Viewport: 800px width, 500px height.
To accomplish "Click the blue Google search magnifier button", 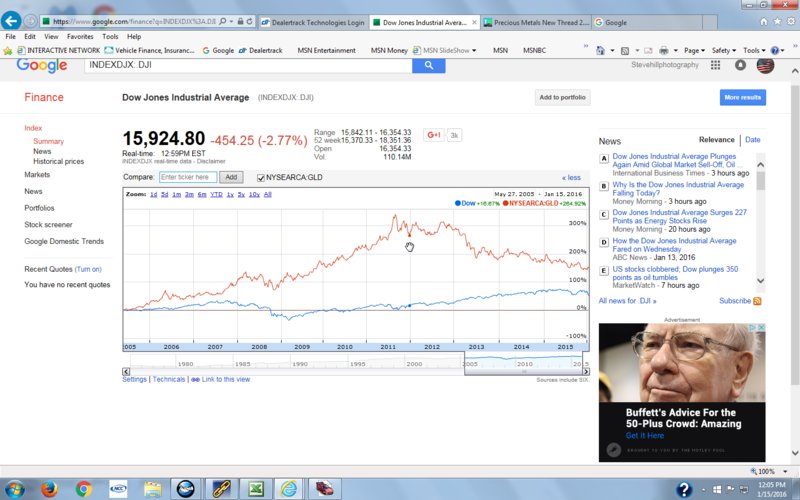I will [429, 65].
